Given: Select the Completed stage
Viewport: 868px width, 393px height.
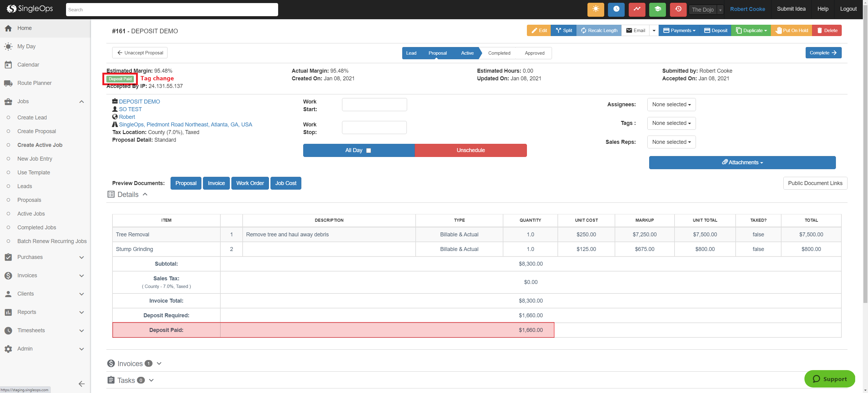Looking at the screenshot, I should [499, 53].
